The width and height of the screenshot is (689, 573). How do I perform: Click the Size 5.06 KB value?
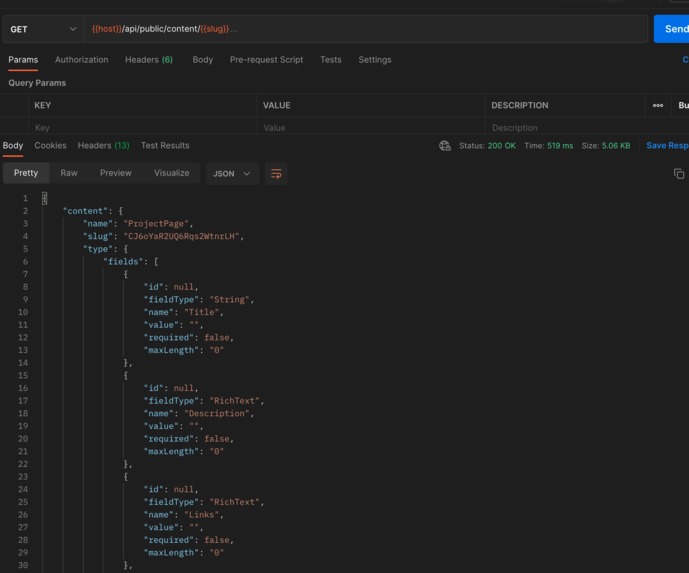(x=616, y=146)
